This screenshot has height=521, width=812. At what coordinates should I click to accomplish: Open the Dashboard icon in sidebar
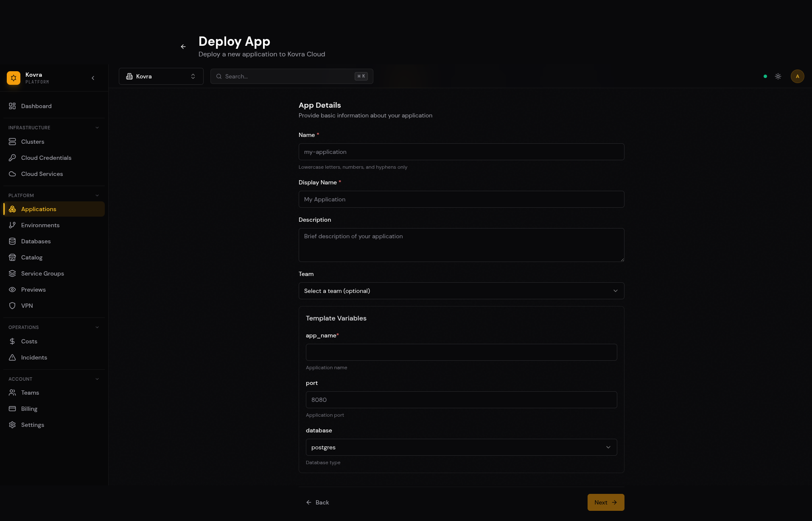click(x=12, y=106)
